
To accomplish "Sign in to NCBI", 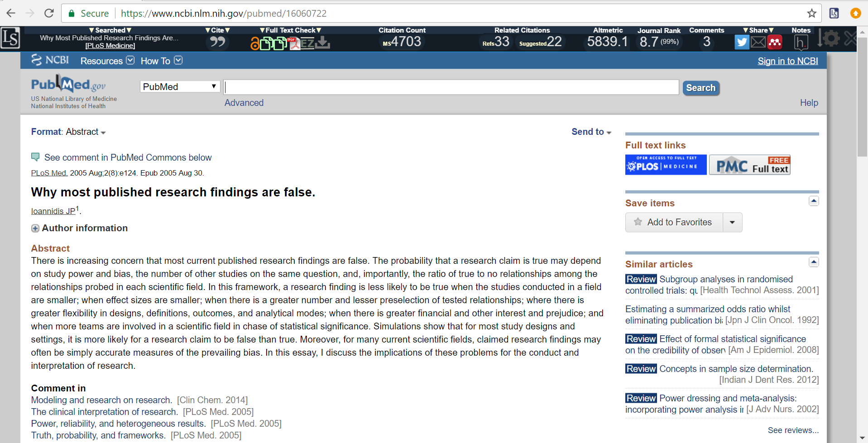I will (787, 61).
